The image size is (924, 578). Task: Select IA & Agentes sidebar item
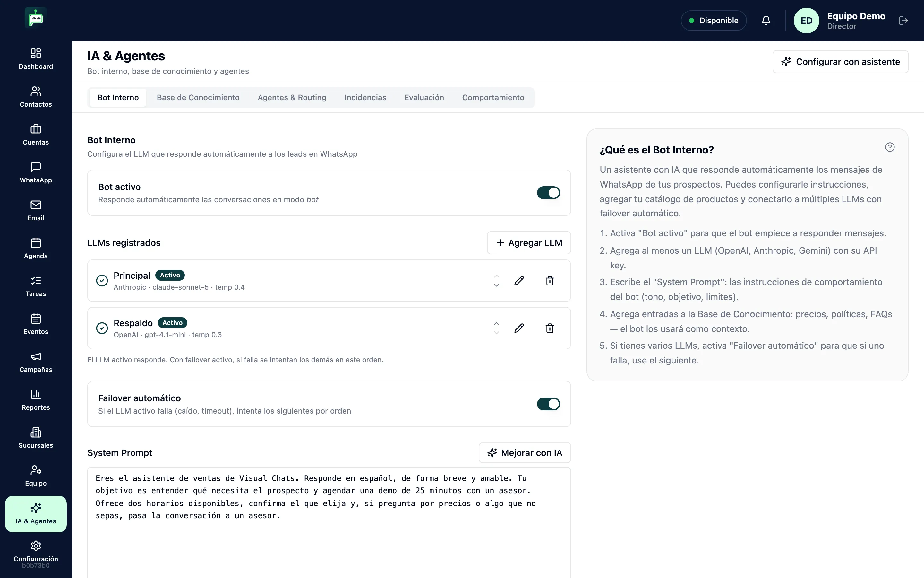(x=36, y=514)
